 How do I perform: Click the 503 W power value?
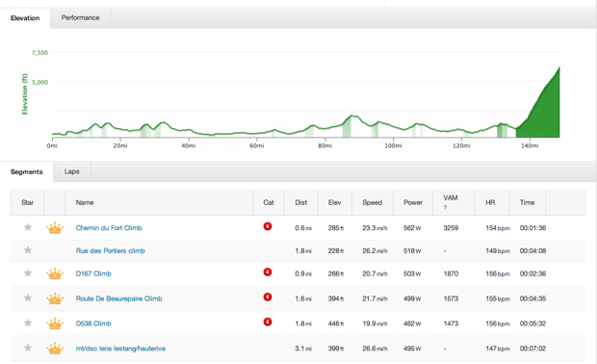[412, 273]
